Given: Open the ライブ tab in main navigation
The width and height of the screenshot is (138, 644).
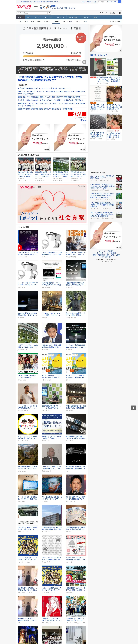Looking at the screenshot, I should click(37, 17).
